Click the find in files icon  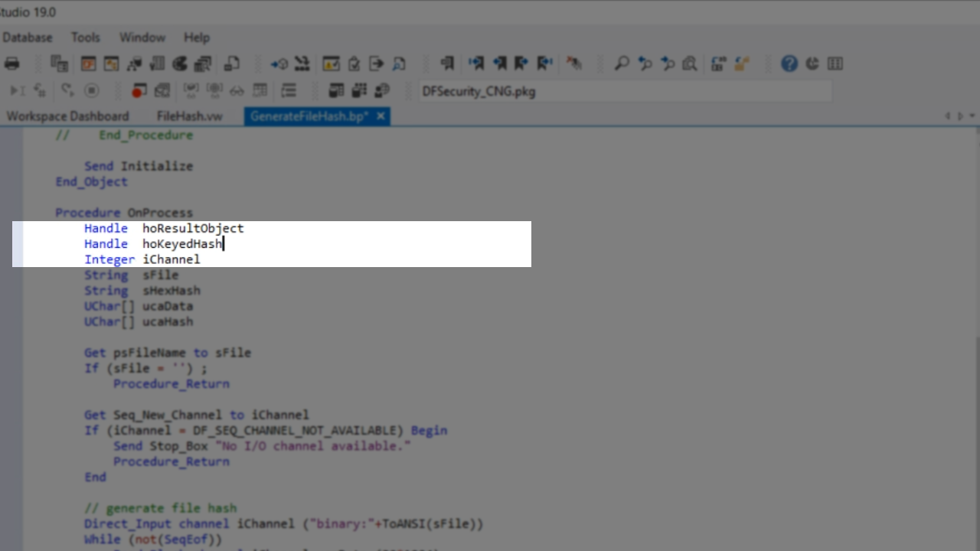coord(690,64)
